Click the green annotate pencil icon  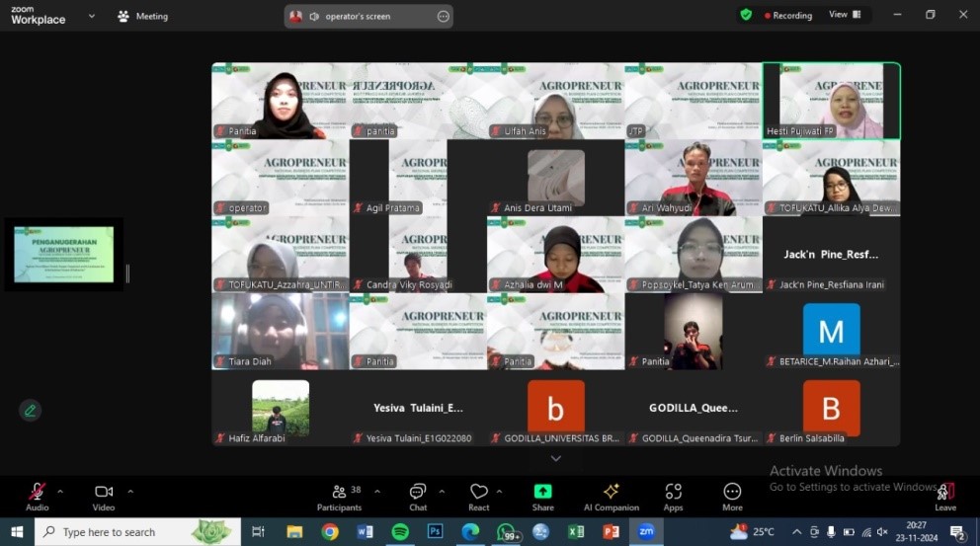point(30,411)
